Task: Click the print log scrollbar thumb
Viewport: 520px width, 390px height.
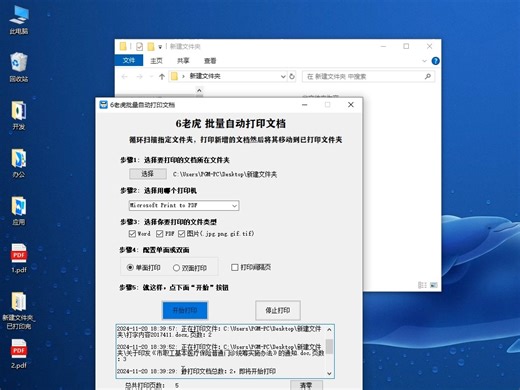Action: pyautogui.click(x=329, y=346)
